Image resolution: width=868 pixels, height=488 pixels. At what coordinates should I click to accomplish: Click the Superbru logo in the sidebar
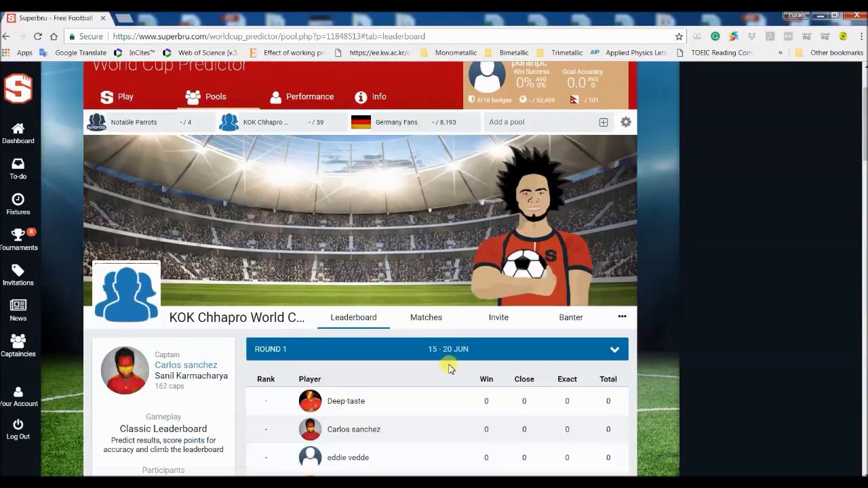(x=18, y=89)
